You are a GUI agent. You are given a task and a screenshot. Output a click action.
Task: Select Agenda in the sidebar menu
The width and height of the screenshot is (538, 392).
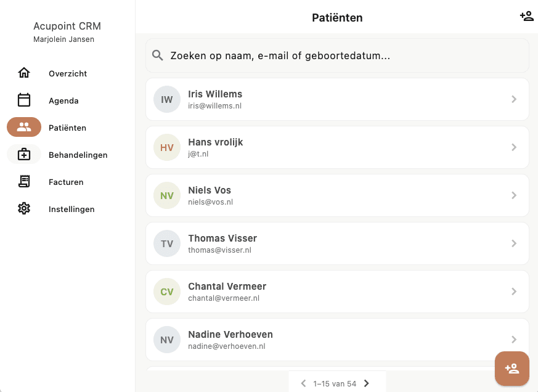63,100
